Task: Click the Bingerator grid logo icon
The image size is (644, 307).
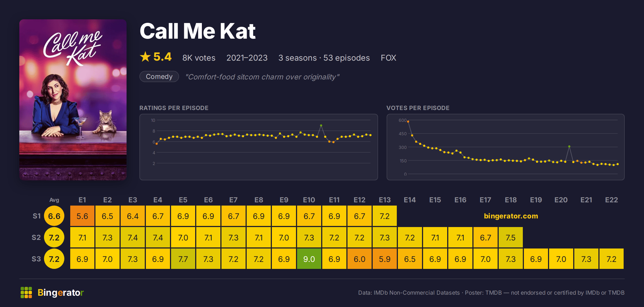Action: (26, 292)
